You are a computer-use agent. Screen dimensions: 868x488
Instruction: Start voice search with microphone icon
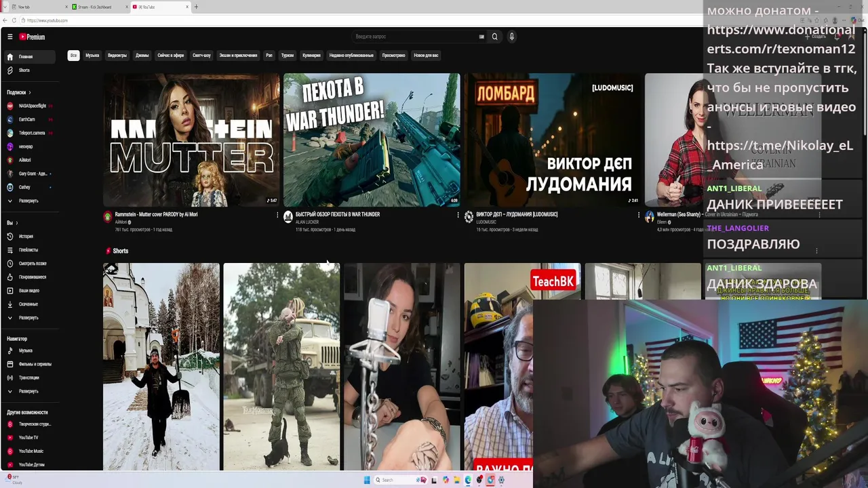pyautogui.click(x=512, y=37)
